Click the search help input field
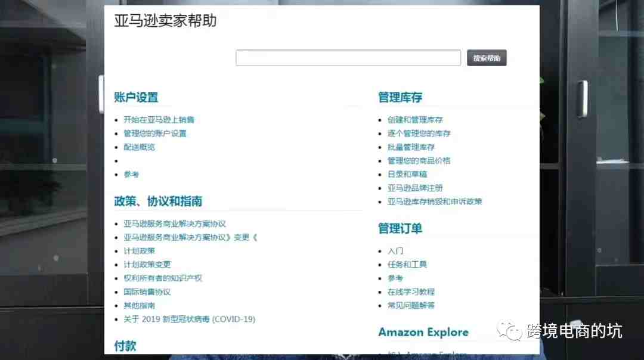Viewport: 644px width, 360px height. click(348, 58)
